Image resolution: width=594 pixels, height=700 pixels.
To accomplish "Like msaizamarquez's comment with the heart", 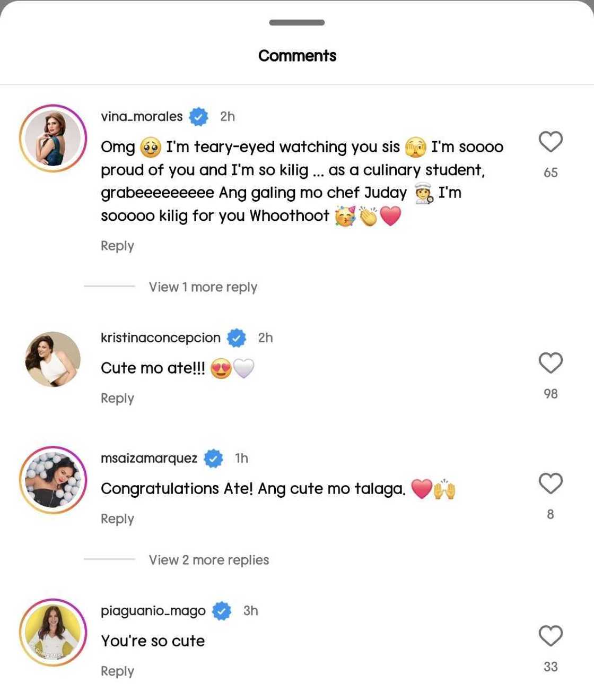I will (550, 483).
